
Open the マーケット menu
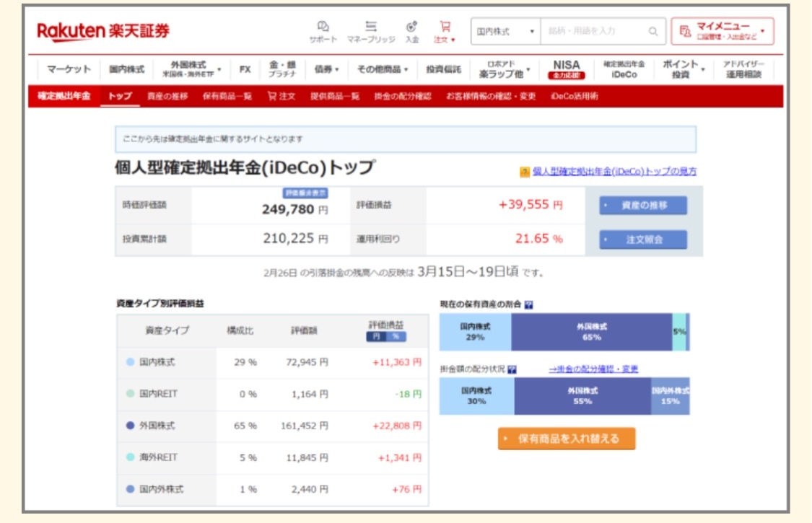tap(69, 69)
